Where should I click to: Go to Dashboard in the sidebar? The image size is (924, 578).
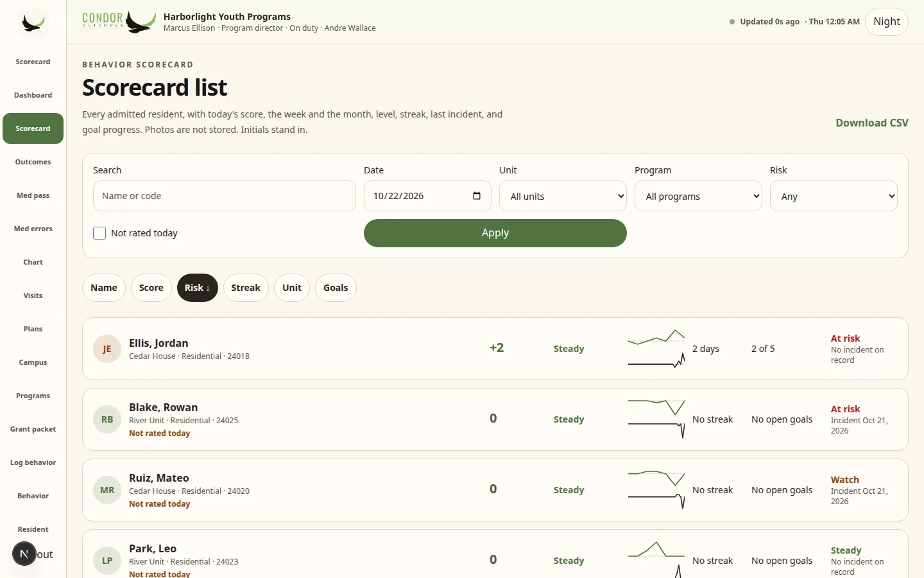pyautogui.click(x=33, y=95)
